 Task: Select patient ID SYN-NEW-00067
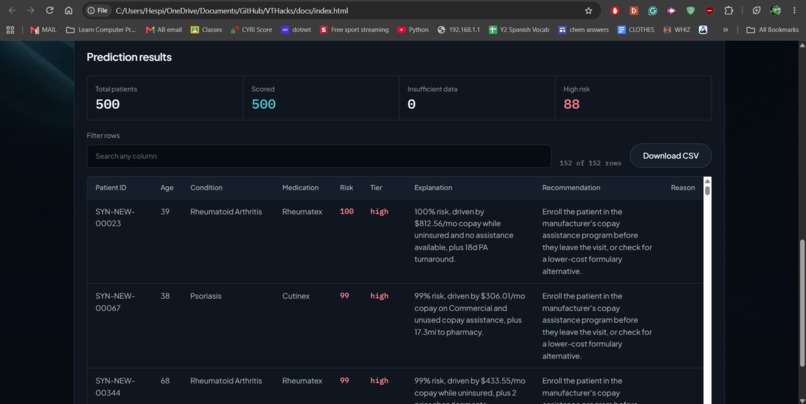(115, 302)
